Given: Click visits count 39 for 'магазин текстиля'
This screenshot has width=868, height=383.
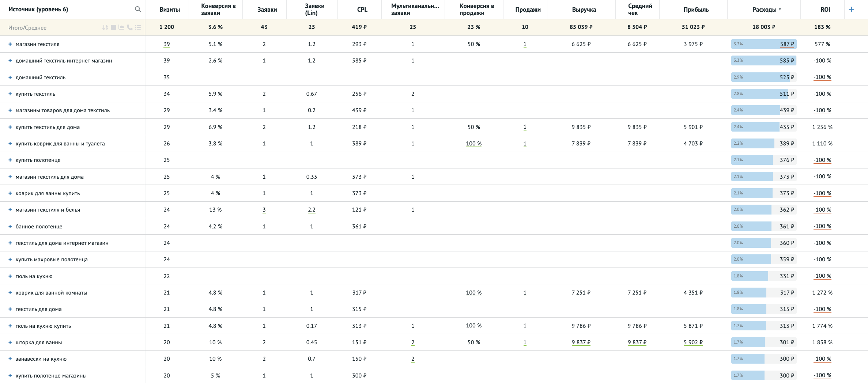Looking at the screenshot, I should [x=167, y=44].
